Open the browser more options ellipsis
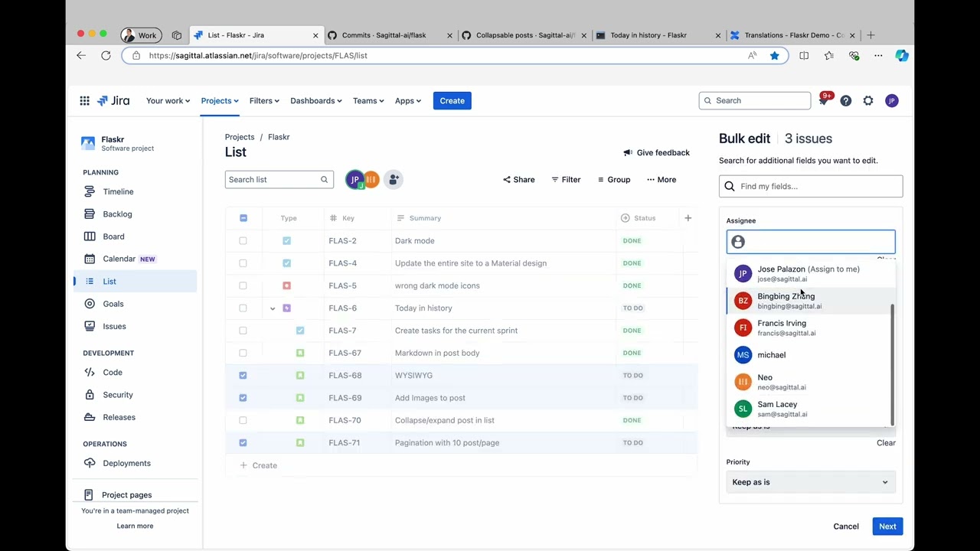The height and width of the screenshot is (551, 980). 878,55
